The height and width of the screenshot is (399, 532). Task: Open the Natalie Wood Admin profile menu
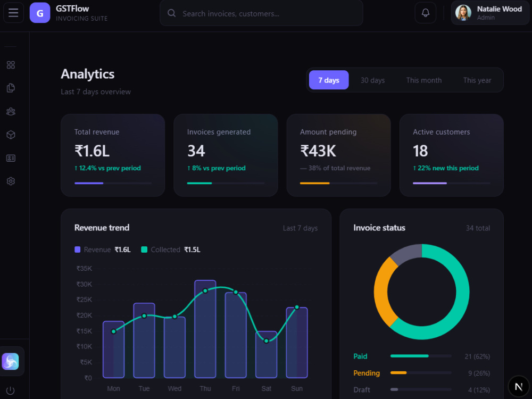[491, 13]
